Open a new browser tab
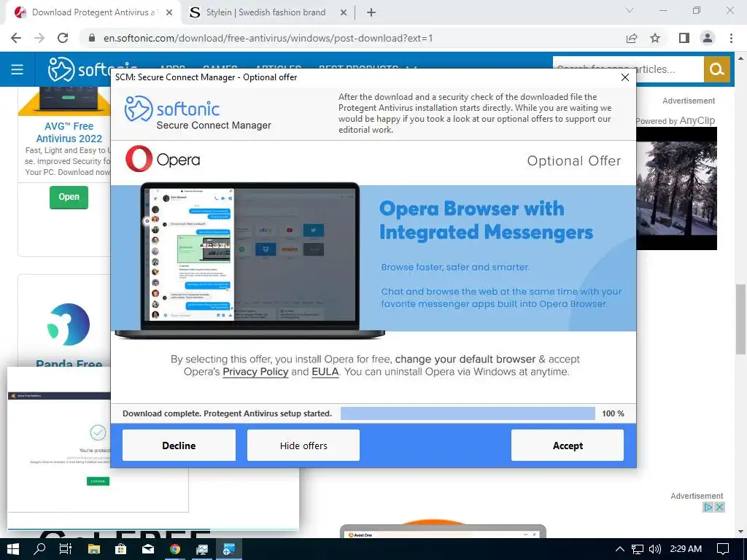Screen dimensions: 747x560 tap(371, 13)
